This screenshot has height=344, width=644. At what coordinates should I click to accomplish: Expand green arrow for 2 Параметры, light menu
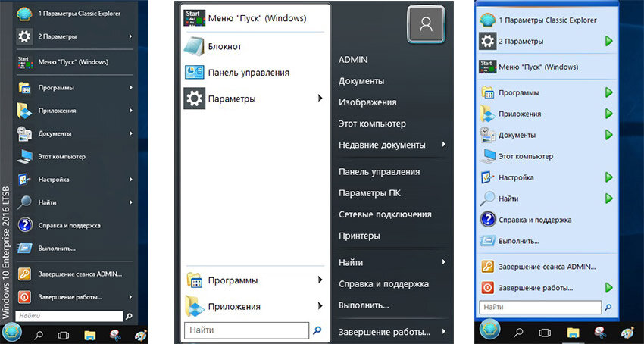point(609,42)
